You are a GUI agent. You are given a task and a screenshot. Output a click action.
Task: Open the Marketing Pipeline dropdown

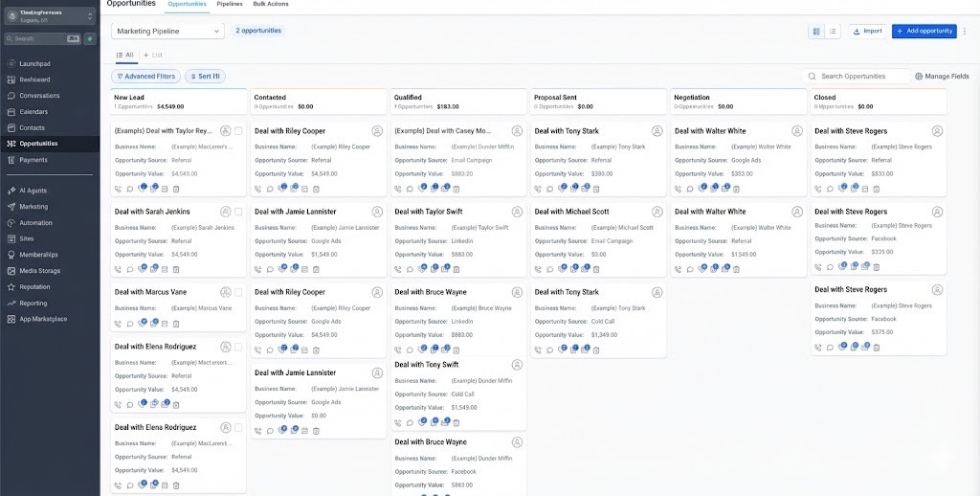coord(167,32)
